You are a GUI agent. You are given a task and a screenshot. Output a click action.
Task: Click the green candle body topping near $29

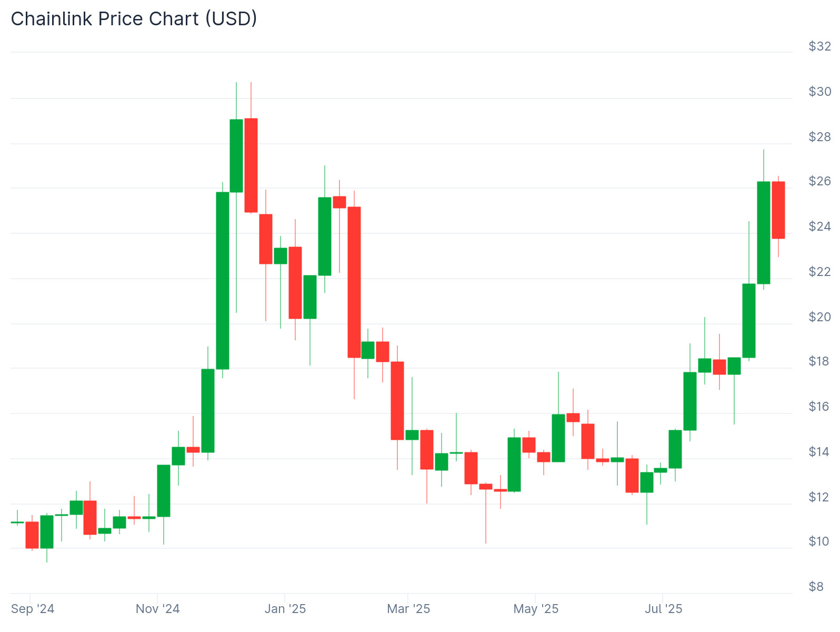pyautogui.click(x=236, y=156)
